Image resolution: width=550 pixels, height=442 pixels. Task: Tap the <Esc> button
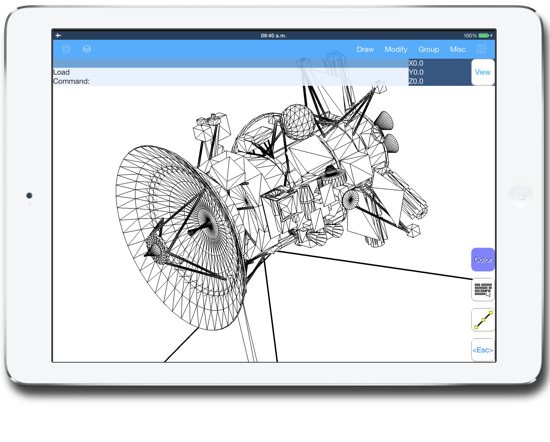tap(483, 350)
